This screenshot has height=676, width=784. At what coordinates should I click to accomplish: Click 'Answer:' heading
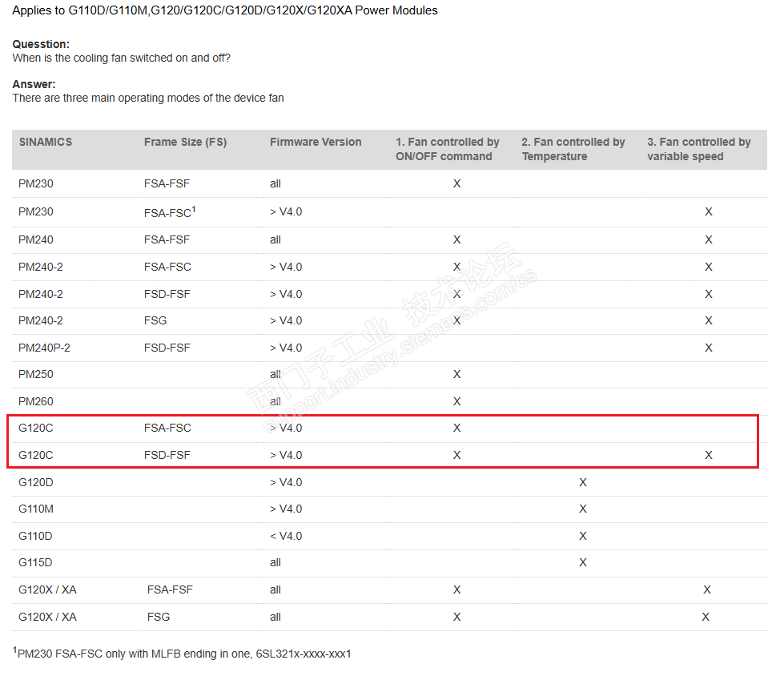click(34, 84)
